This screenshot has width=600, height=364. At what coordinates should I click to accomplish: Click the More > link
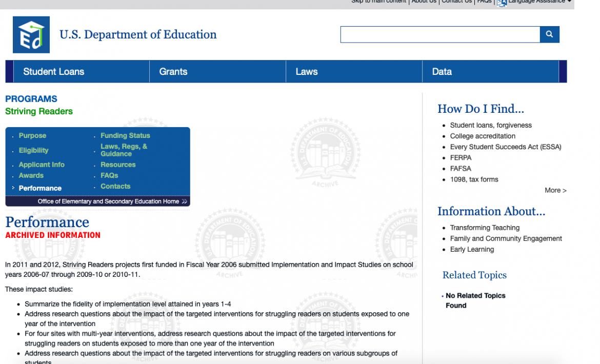(x=555, y=190)
